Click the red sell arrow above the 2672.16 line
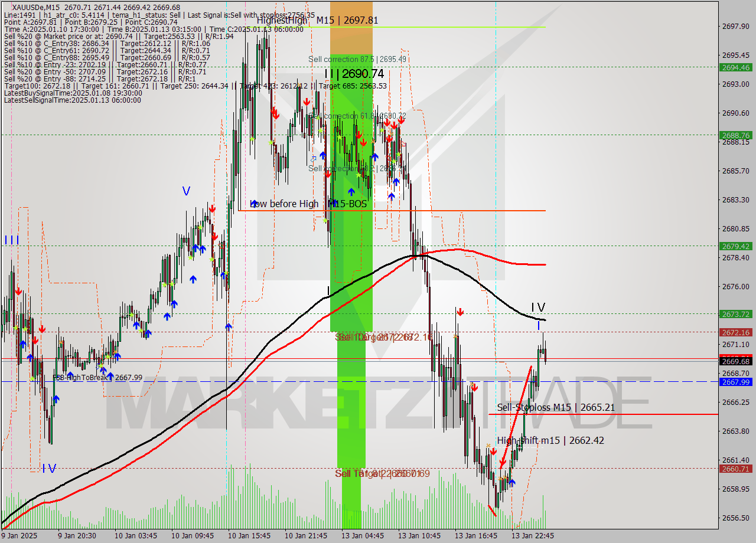The image size is (756, 543). pos(459,311)
